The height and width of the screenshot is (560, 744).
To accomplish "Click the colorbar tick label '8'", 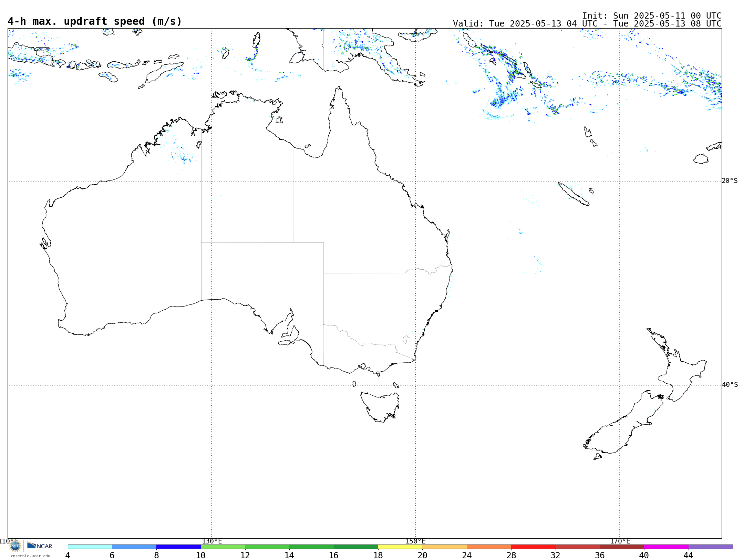I will pos(156,555).
